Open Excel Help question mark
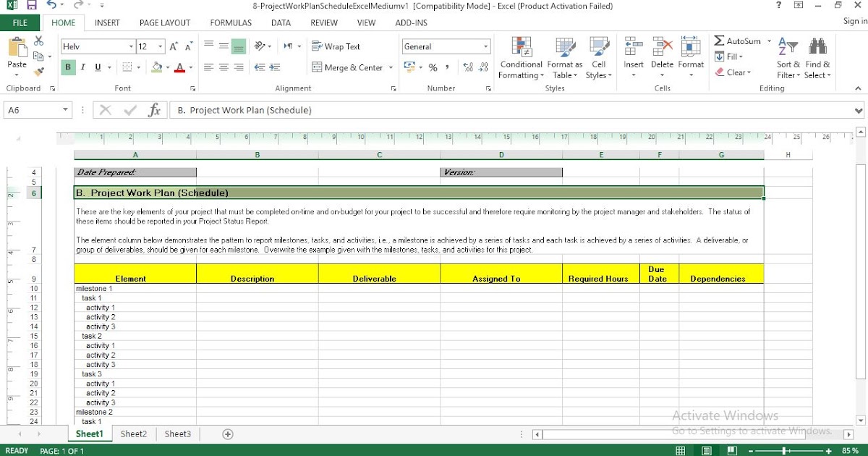Image resolution: width=868 pixels, height=456 pixels. pyautogui.click(x=778, y=6)
